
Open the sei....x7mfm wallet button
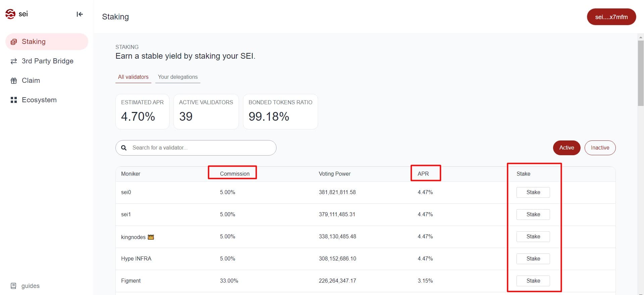pos(611,17)
